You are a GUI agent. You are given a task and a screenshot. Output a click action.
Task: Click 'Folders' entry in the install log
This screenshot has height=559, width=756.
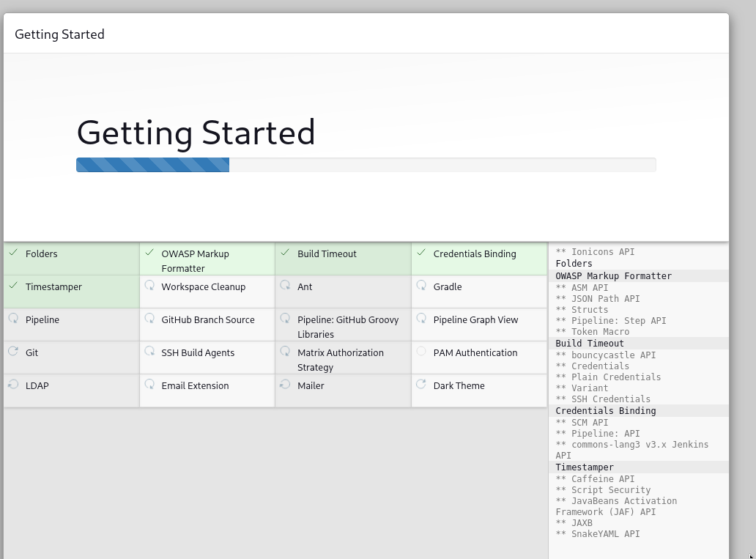click(x=574, y=263)
